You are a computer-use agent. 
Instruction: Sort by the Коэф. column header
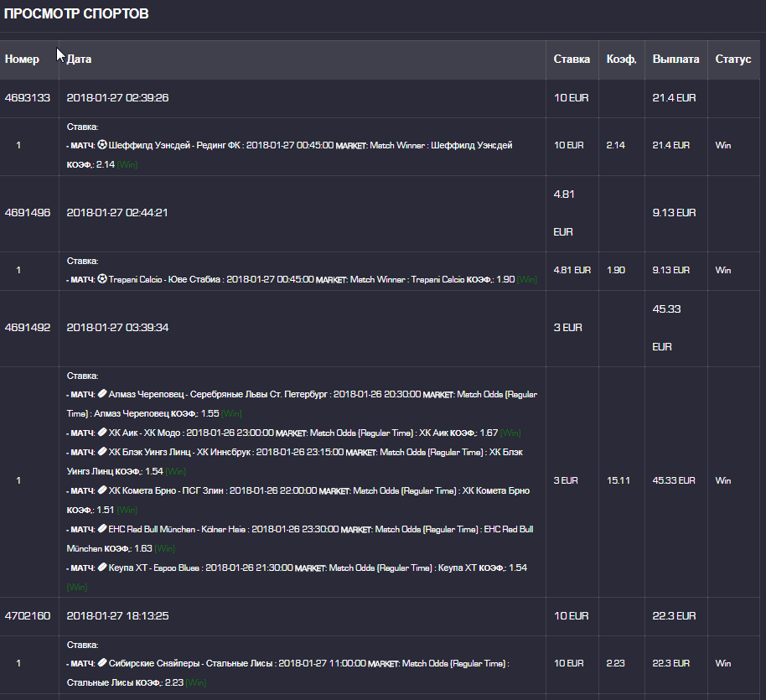621,60
